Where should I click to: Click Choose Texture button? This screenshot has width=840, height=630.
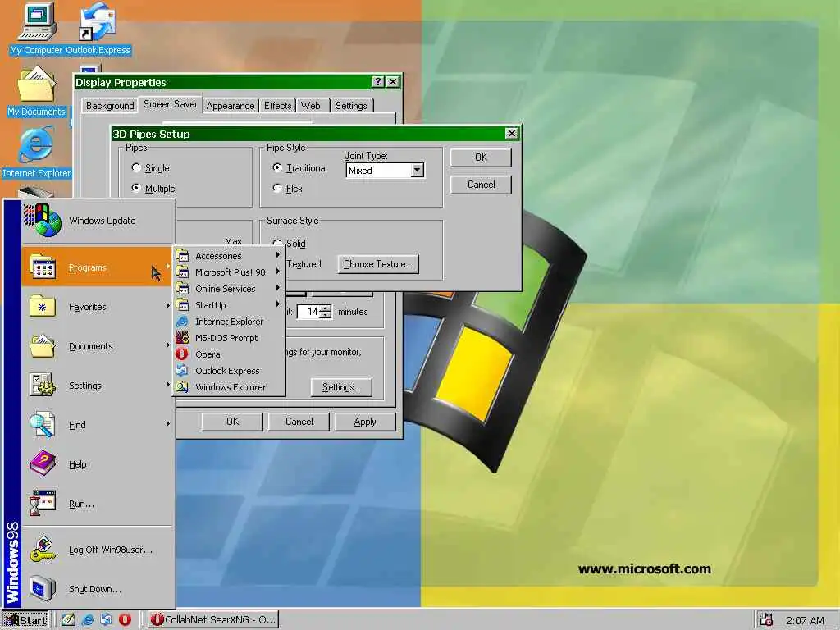[377, 264]
